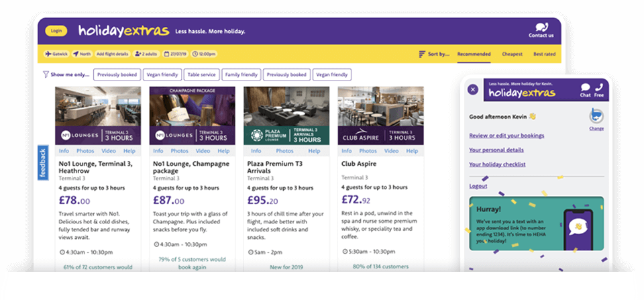This screenshot has height=300, width=644.
Task: Open Help tab for No1 Lounge Heathrow
Action: point(129,151)
